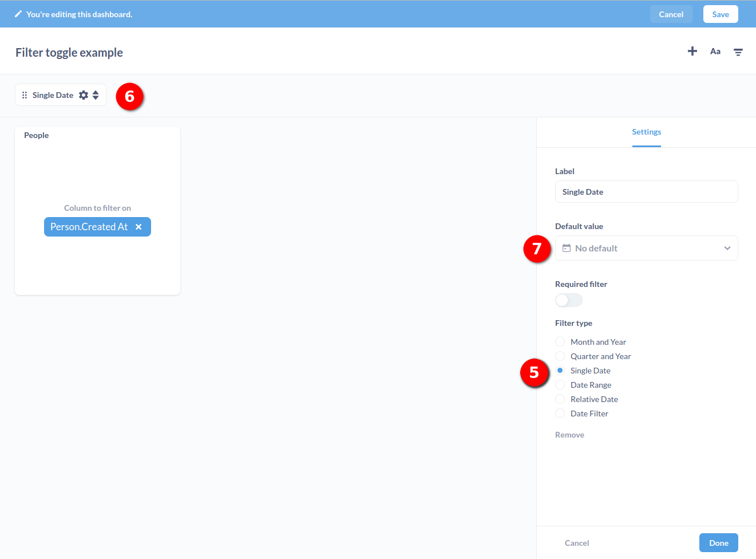Select Month and Year filter type
756x559 pixels.
[x=560, y=342]
